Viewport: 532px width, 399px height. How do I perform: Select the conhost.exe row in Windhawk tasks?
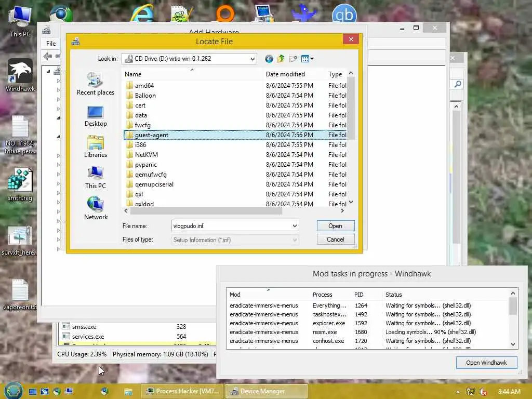[x=368, y=341]
